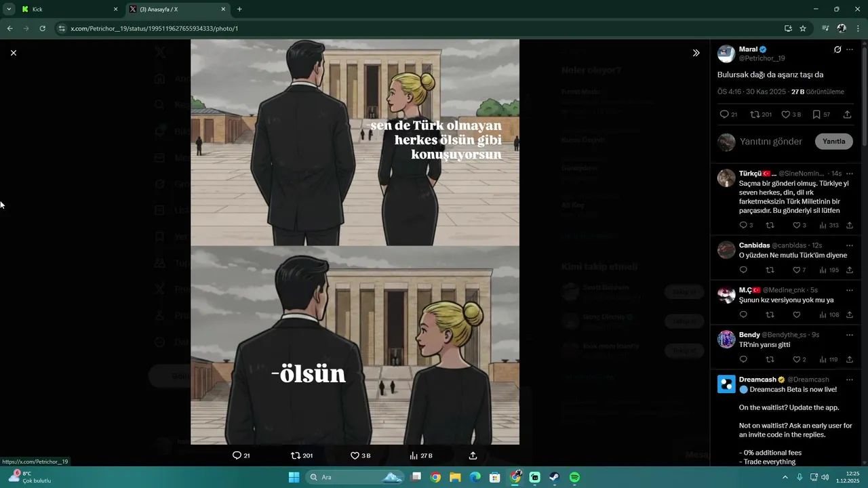Share using the icon below the photo

pyautogui.click(x=473, y=455)
